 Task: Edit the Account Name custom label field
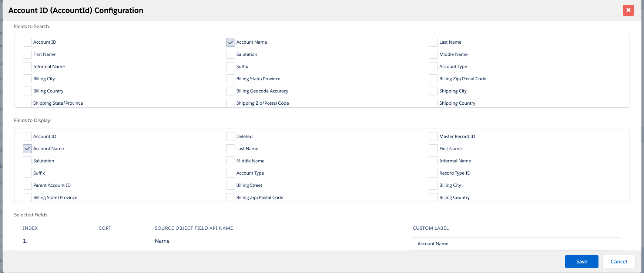tap(516, 244)
